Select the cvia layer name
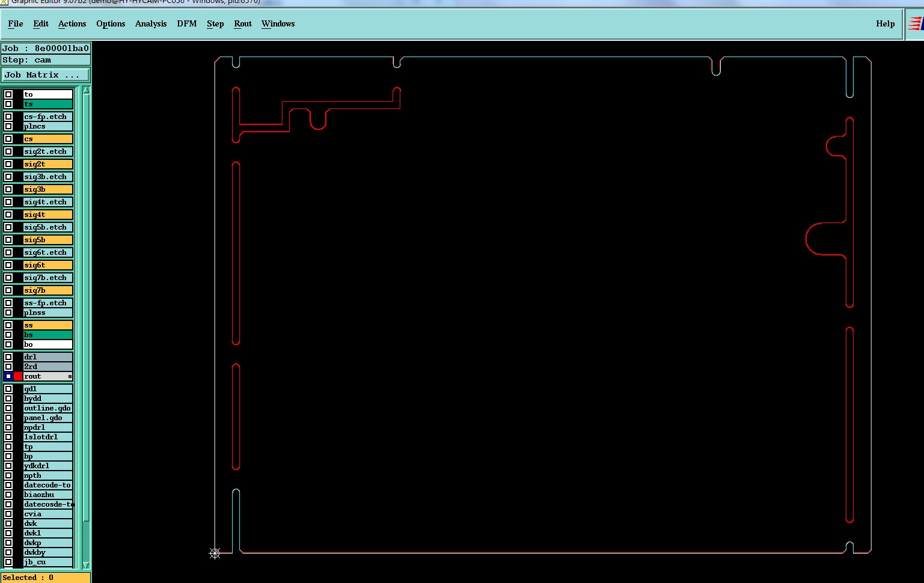The width and height of the screenshot is (924, 583). (x=48, y=514)
